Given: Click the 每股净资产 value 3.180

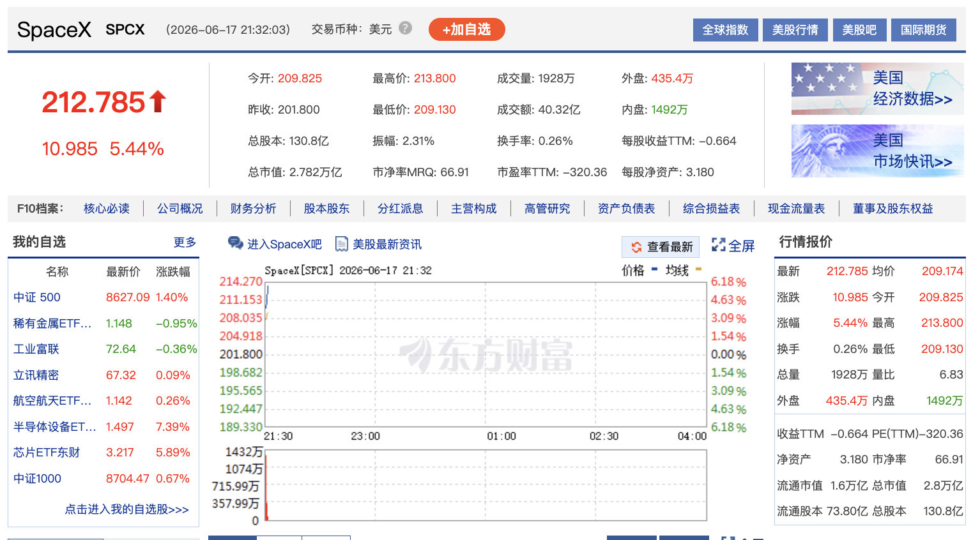Looking at the screenshot, I should click(700, 172).
